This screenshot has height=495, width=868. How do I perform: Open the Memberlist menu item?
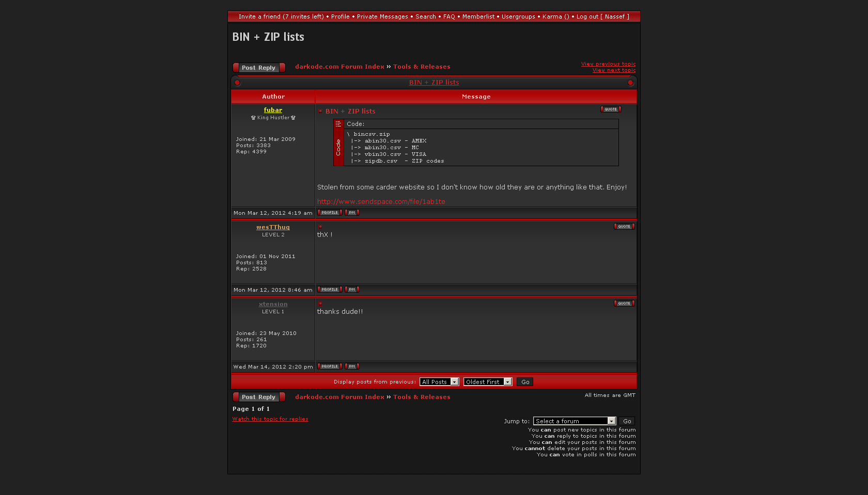(478, 17)
